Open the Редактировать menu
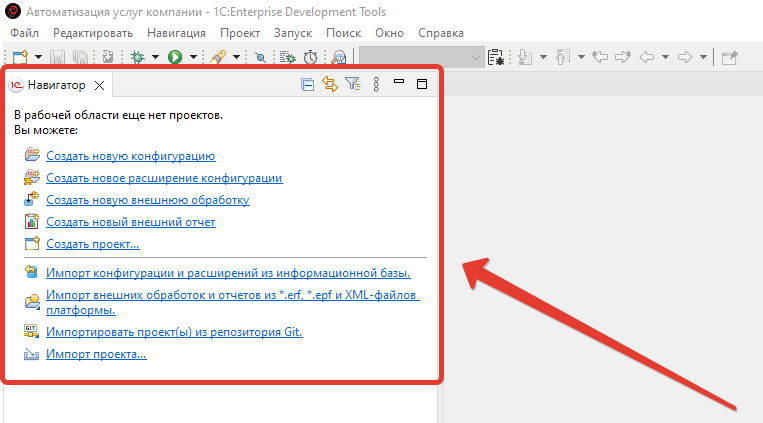Screen dimensions: 763x423 click(x=93, y=33)
